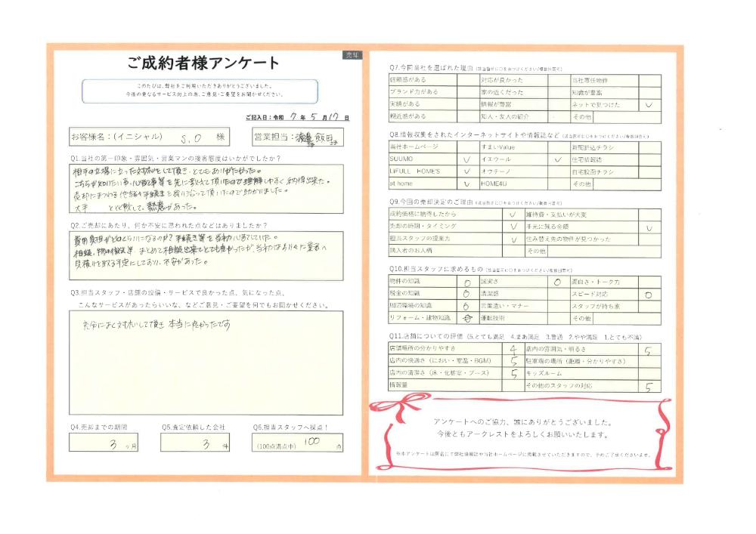Click the その他のスタッフの対応 rating cell

tap(649, 386)
